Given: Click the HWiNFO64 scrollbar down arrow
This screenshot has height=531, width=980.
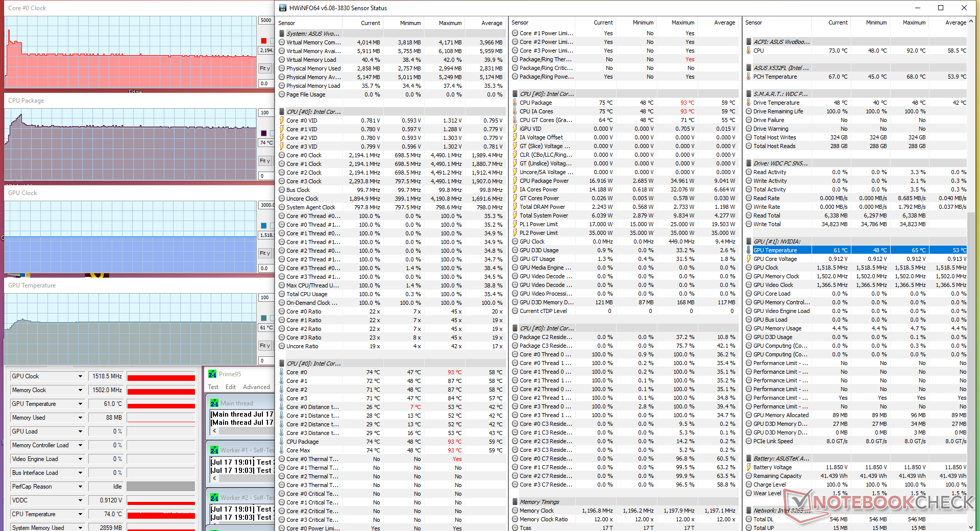Looking at the screenshot, I should (x=971, y=527).
